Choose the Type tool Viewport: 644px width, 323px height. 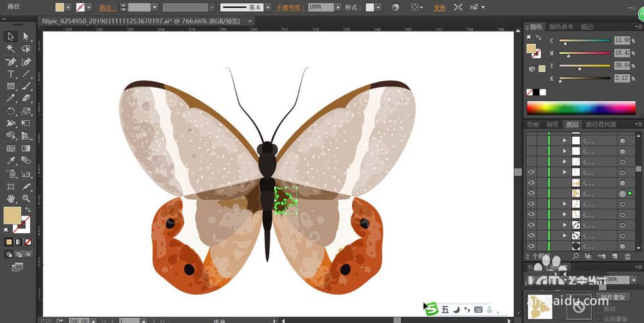click(11, 73)
